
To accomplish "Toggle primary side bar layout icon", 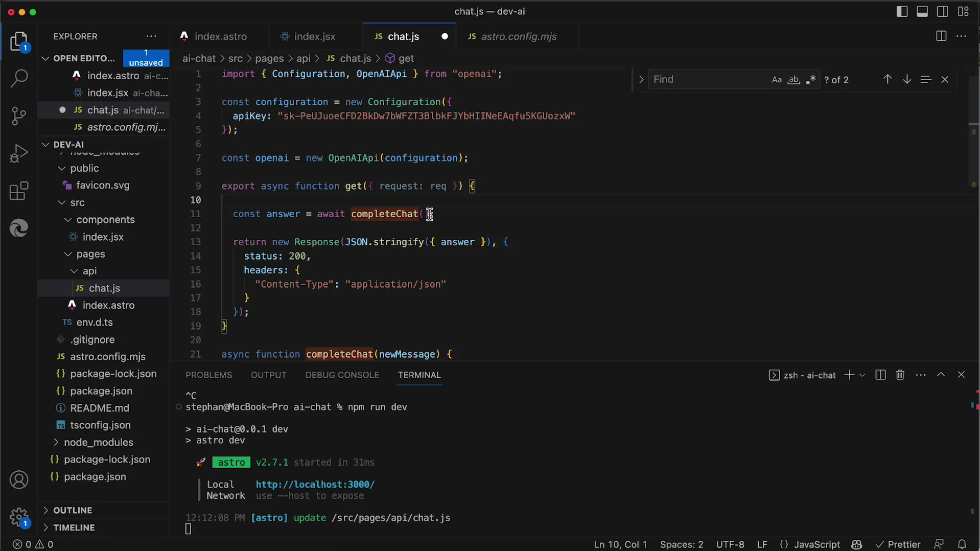I will (x=902, y=11).
